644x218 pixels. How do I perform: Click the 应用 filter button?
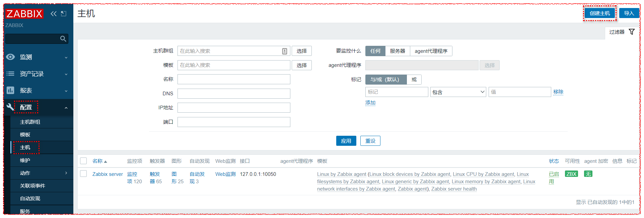point(346,141)
